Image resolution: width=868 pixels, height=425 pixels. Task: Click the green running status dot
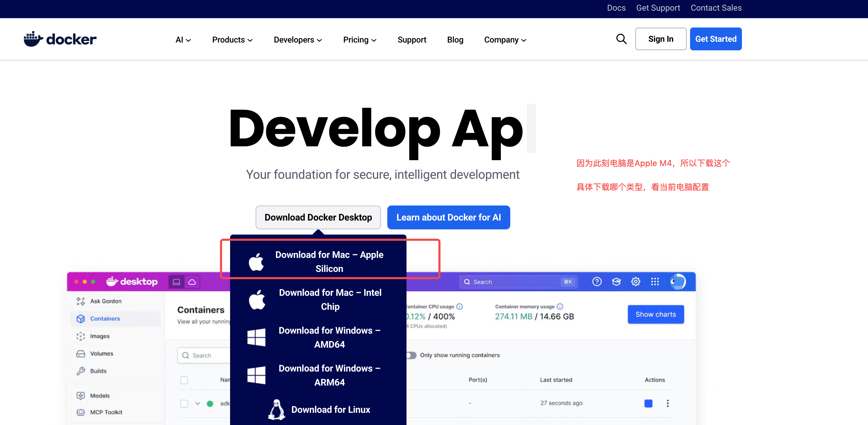(x=210, y=403)
